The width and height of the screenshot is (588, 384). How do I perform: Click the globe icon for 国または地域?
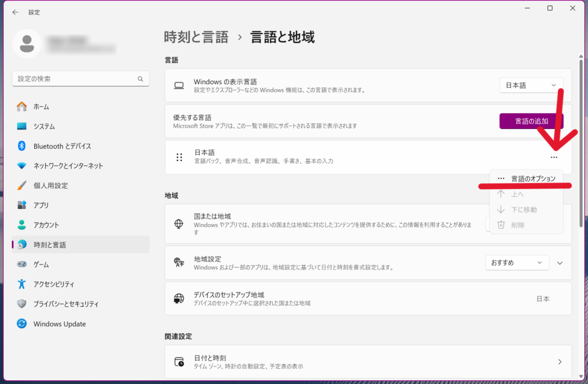click(179, 224)
